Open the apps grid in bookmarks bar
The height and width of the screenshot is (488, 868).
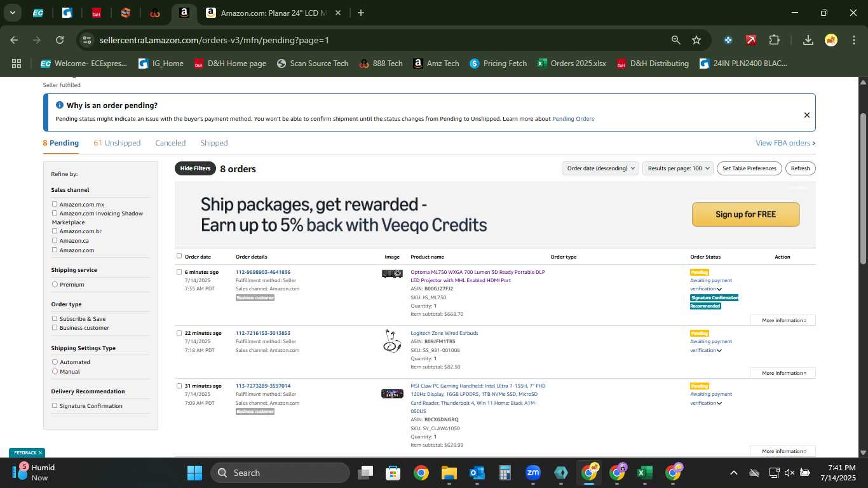(17, 64)
